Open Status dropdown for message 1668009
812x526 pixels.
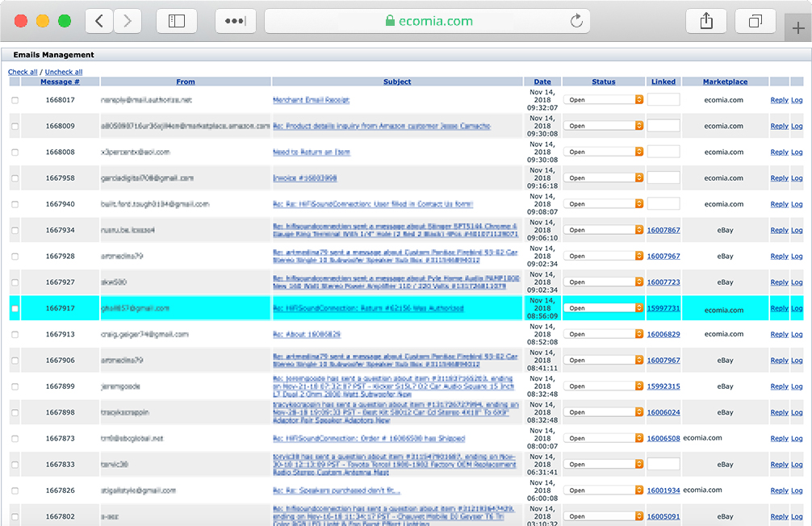[x=603, y=126]
